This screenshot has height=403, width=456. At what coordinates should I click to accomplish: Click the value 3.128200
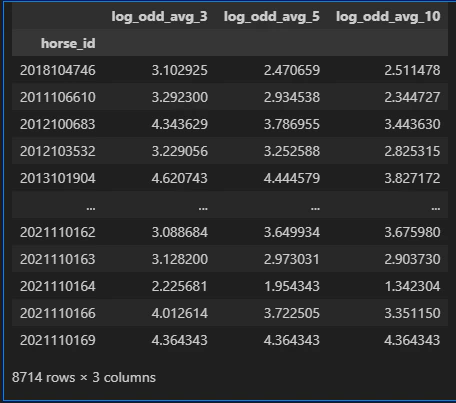point(180,259)
